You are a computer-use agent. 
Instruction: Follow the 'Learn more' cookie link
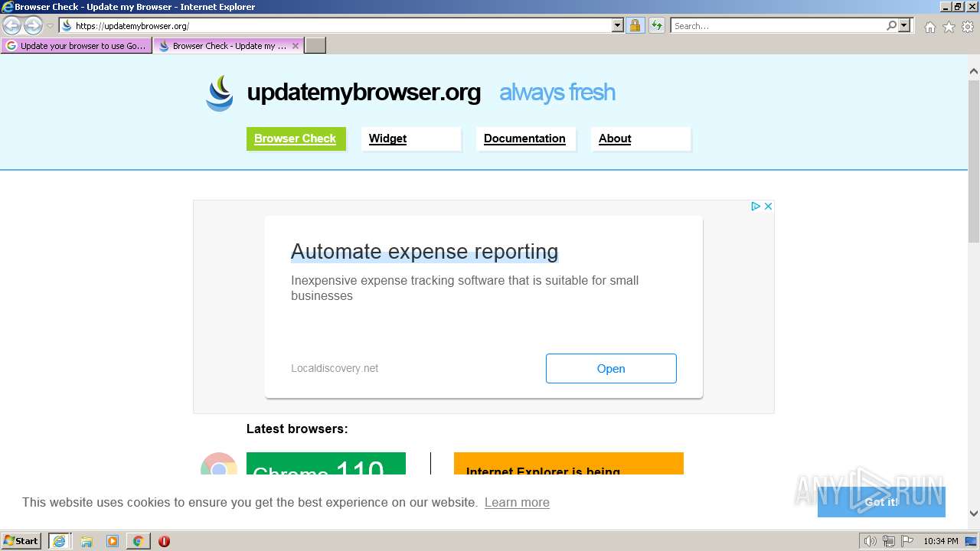click(x=517, y=502)
